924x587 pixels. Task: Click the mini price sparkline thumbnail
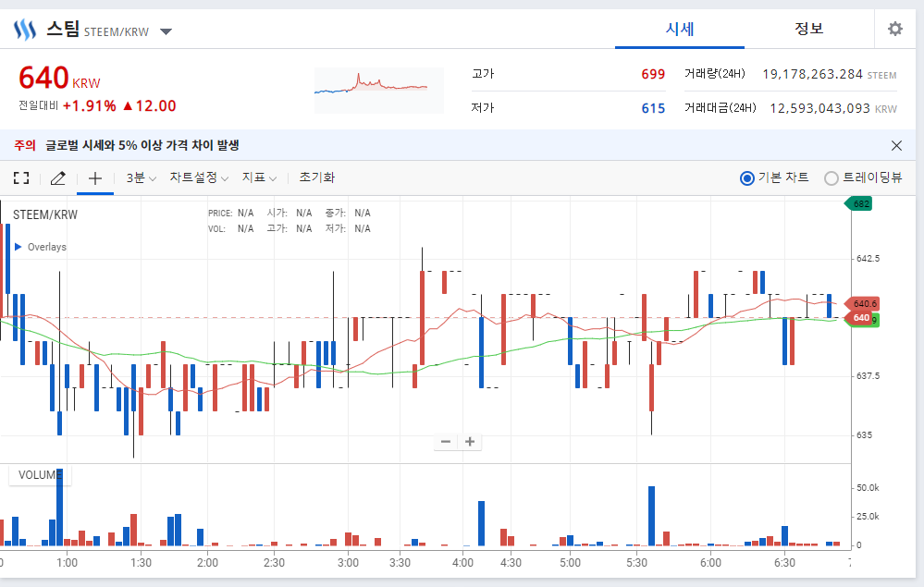(379, 90)
